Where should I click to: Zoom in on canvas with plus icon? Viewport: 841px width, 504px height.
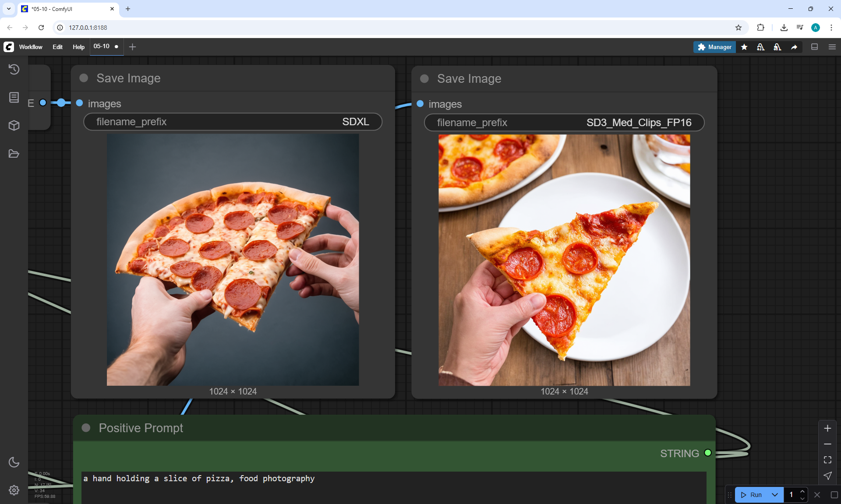pyautogui.click(x=827, y=428)
